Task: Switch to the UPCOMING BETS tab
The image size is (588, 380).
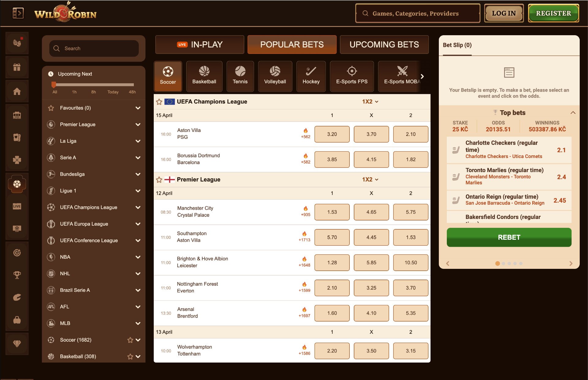Action: pyautogui.click(x=384, y=44)
